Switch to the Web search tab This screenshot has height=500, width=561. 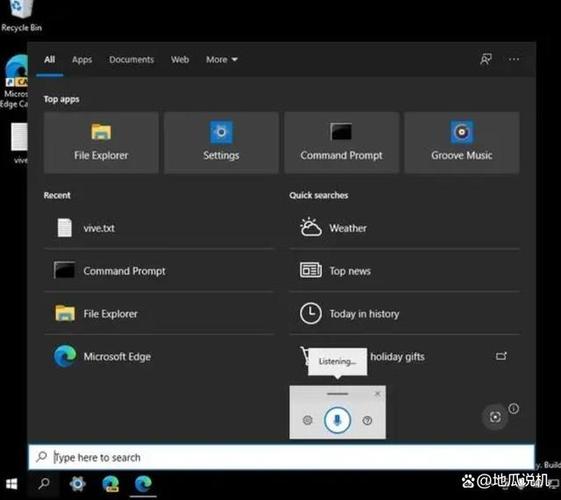pyautogui.click(x=180, y=59)
